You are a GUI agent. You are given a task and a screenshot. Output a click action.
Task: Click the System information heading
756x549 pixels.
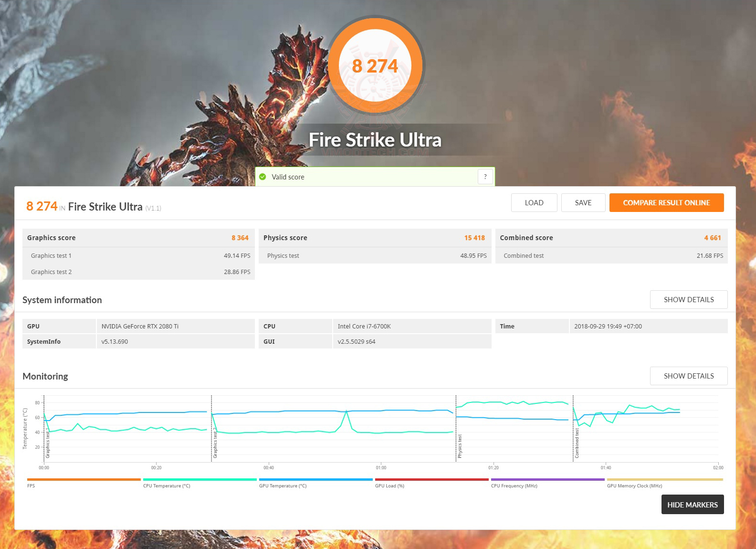pyautogui.click(x=62, y=300)
